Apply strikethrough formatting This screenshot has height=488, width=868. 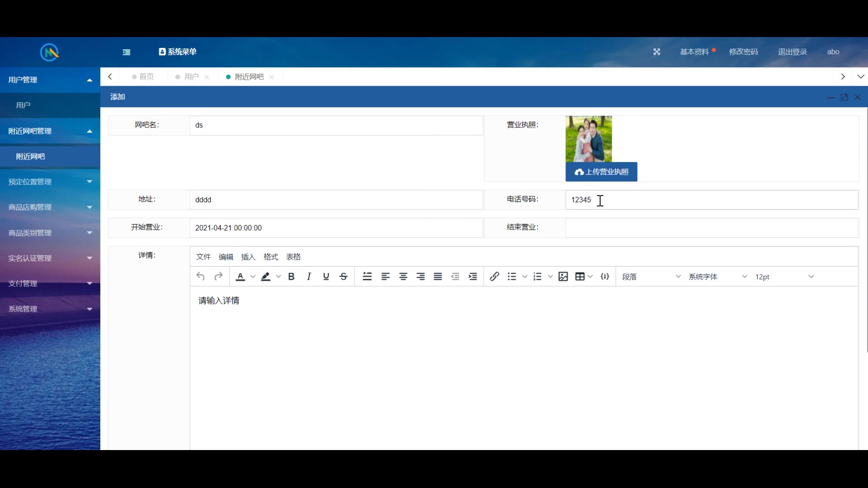344,277
